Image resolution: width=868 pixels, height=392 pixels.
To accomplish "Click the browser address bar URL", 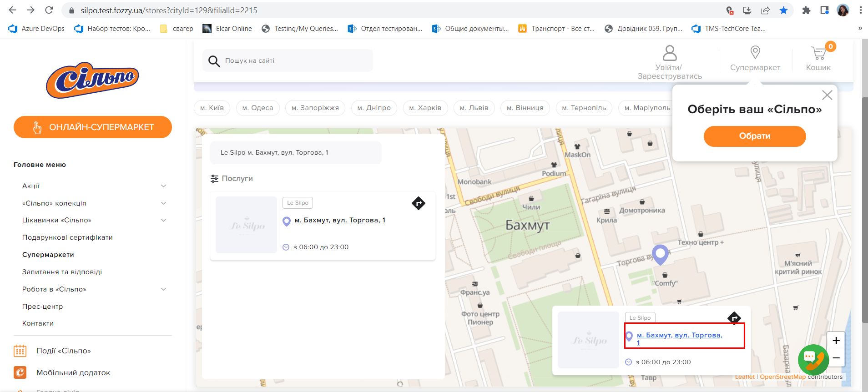I will coord(169,10).
